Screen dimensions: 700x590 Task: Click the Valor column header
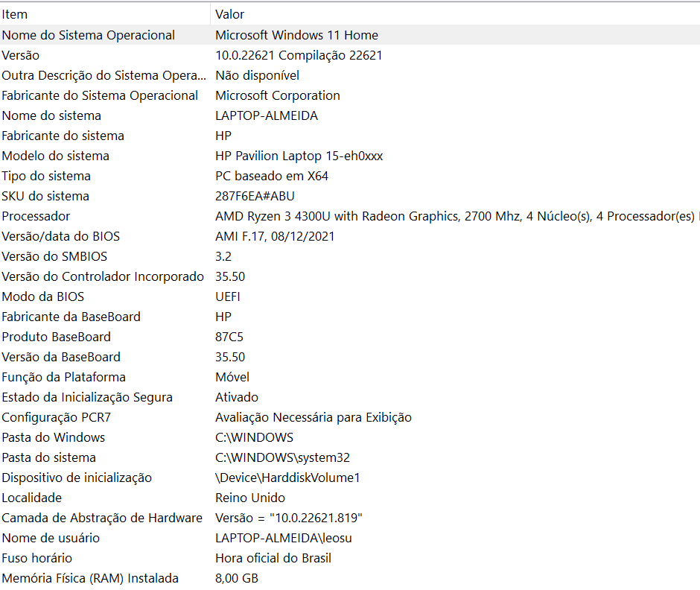455,14
